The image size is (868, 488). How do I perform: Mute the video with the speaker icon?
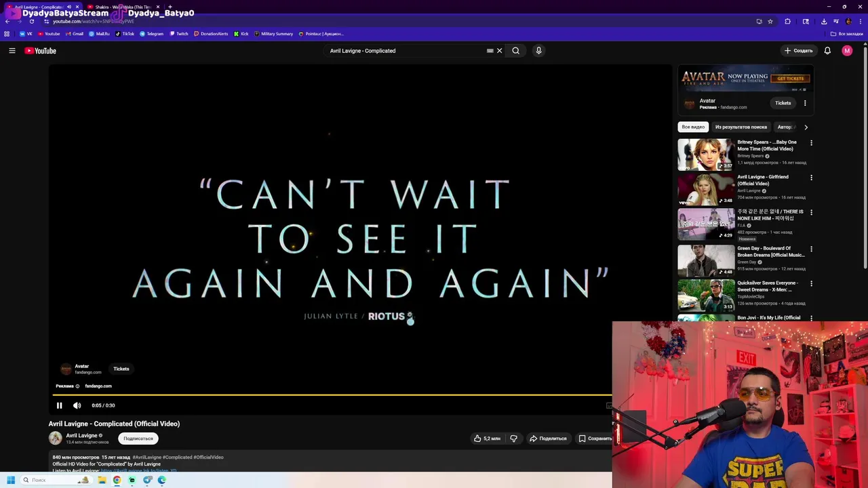77,405
